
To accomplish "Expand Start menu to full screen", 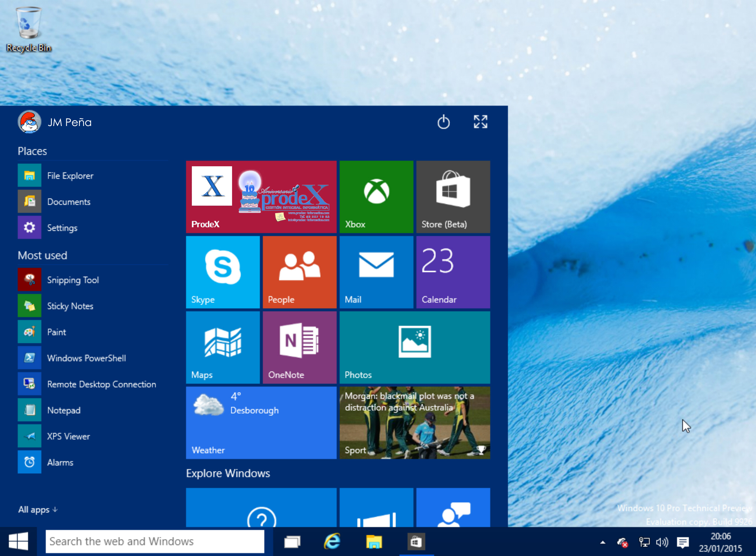I will click(480, 122).
